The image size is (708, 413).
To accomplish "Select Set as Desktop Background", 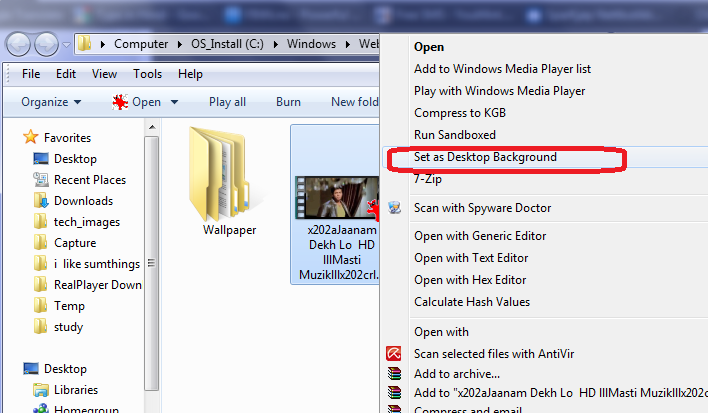I will [485, 157].
